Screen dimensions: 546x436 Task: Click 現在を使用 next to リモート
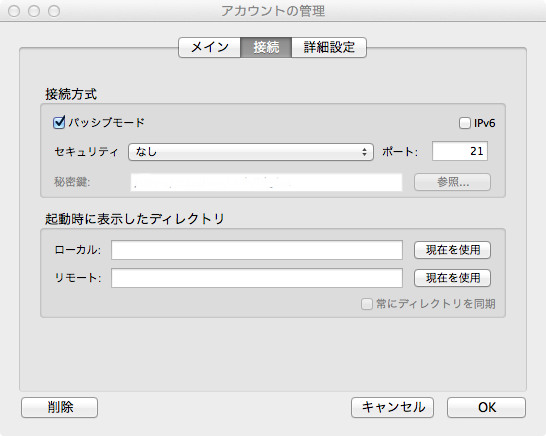click(x=452, y=278)
